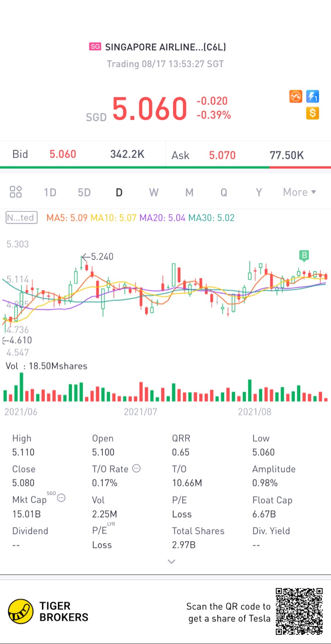Switch to the 1D chart tab
Screen dimensions: 331x644
coord(50,192)
